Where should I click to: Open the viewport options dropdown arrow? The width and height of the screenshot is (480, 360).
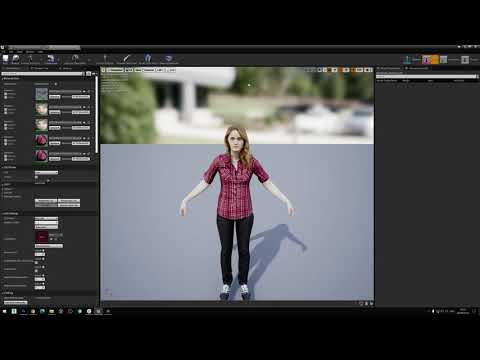pyautogui.click(x=103, y=70)
